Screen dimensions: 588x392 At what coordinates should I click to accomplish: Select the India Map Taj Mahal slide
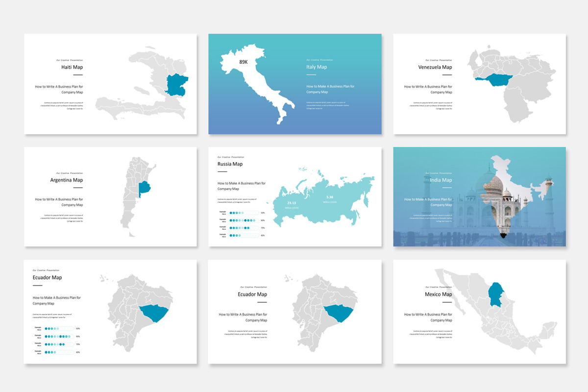coord(480,196)
